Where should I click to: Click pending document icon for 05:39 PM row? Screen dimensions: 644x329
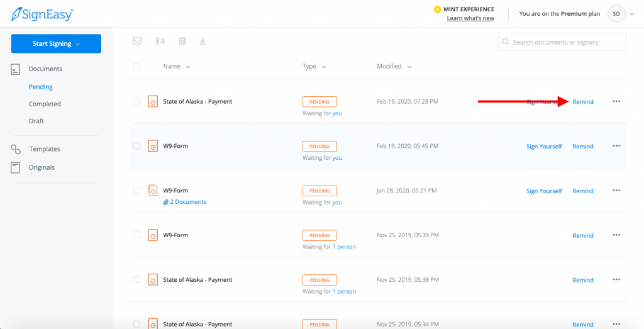pyautogui.click(x=153, y=235)
